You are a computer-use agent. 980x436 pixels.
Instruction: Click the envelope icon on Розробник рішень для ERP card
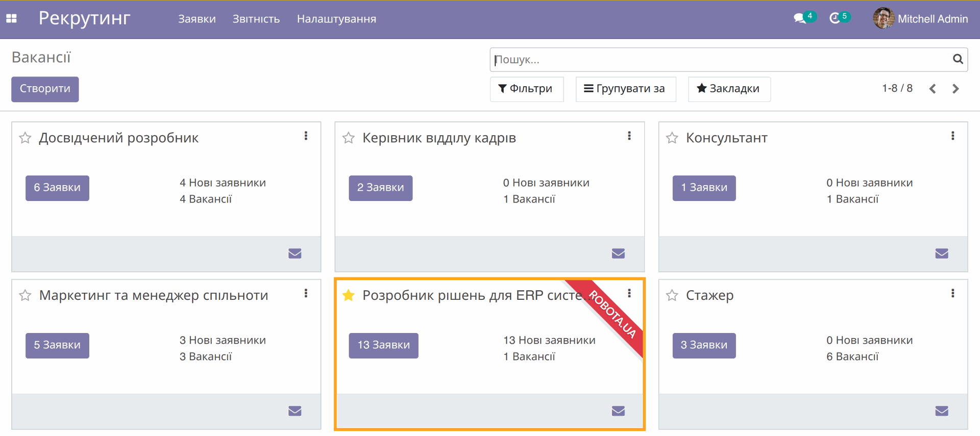(x=618, y=411)
